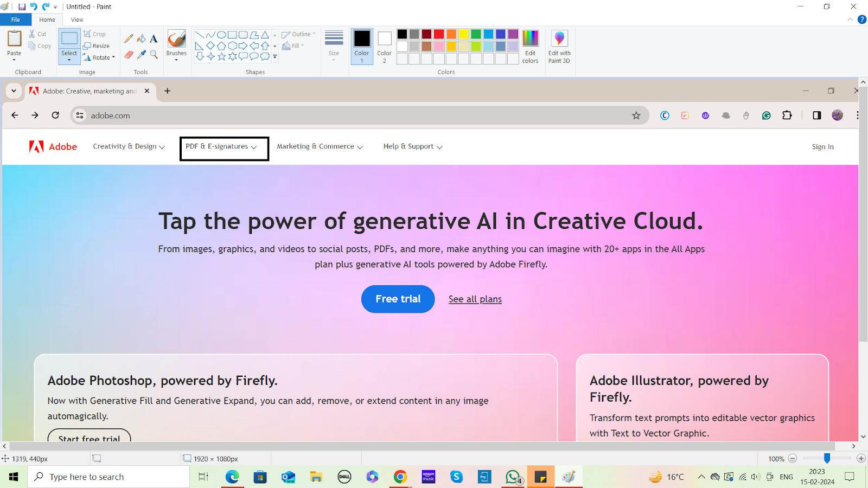The height and width of the screenshot is (488, 868).
Task: Click the See all plans link
Action: tap(475, 299)
